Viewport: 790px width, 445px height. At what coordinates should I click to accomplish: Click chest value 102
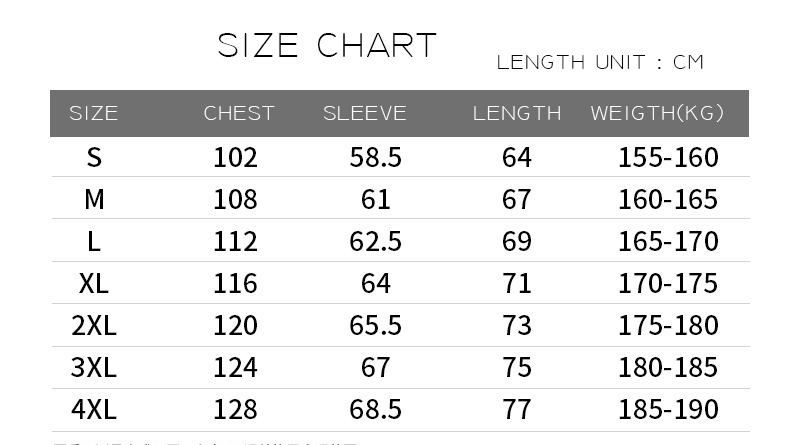[x=235, y=157]
